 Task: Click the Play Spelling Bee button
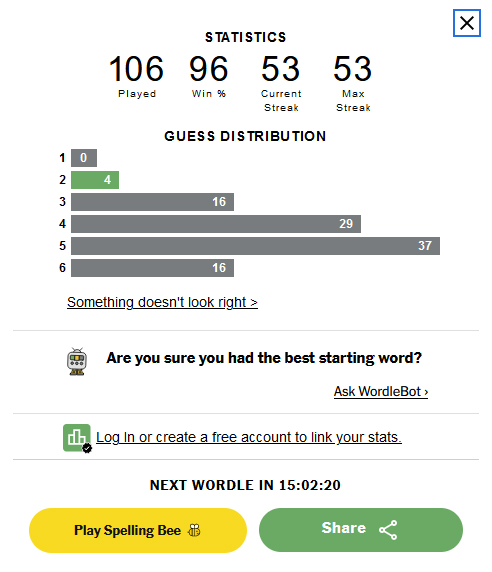[x=138, y=530]
